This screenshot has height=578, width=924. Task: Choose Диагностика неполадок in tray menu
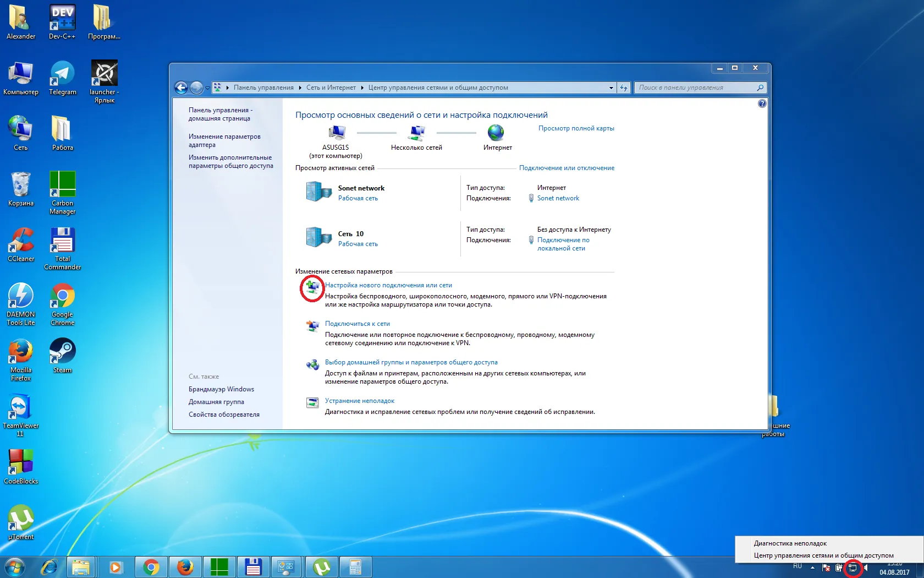point(790,543)
